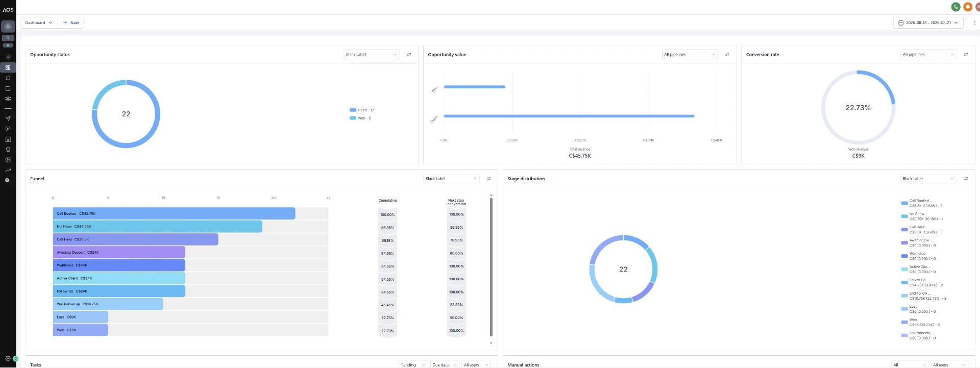Click the green lightning quick-actions icon

pos(8,45)
